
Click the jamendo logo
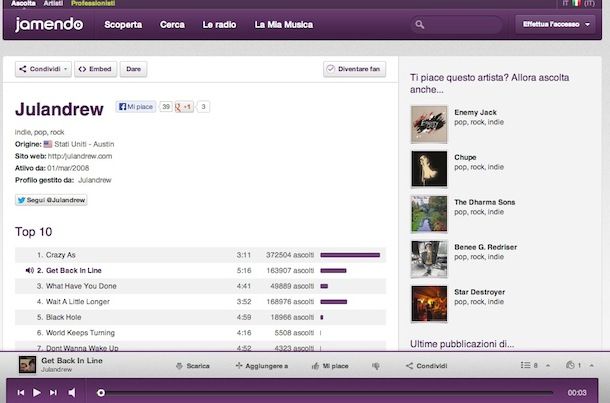pos(49,25)
